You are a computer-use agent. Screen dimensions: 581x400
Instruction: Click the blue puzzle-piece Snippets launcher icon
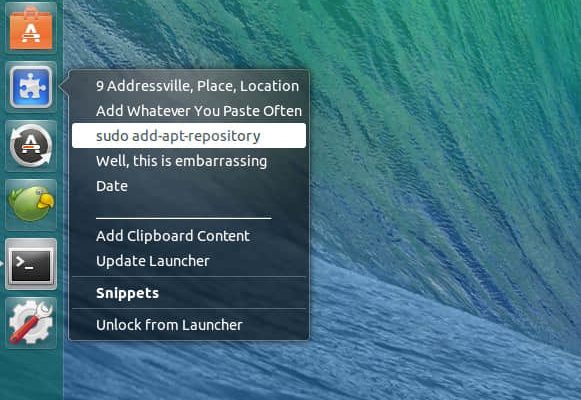point(31,87)
